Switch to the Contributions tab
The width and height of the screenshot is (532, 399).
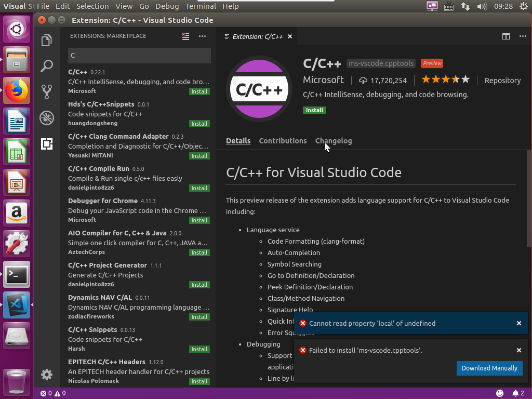pyautogui.click(x=283, y=141)
